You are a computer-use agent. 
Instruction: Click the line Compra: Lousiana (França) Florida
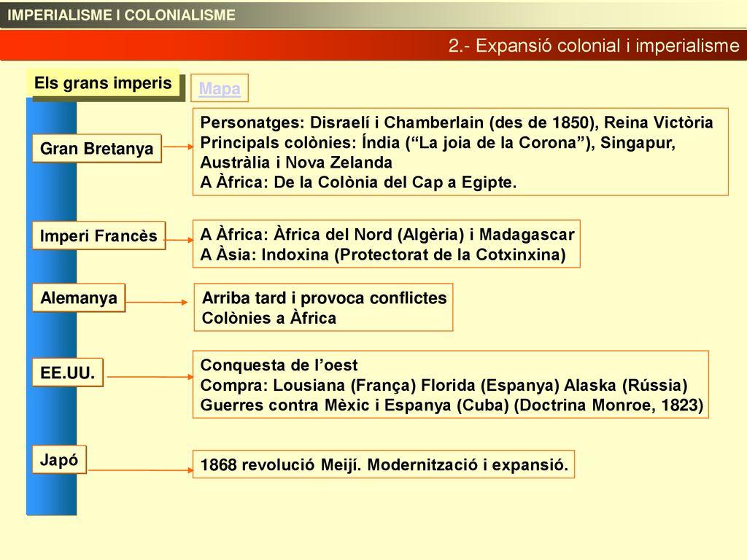tap(444, 385)
